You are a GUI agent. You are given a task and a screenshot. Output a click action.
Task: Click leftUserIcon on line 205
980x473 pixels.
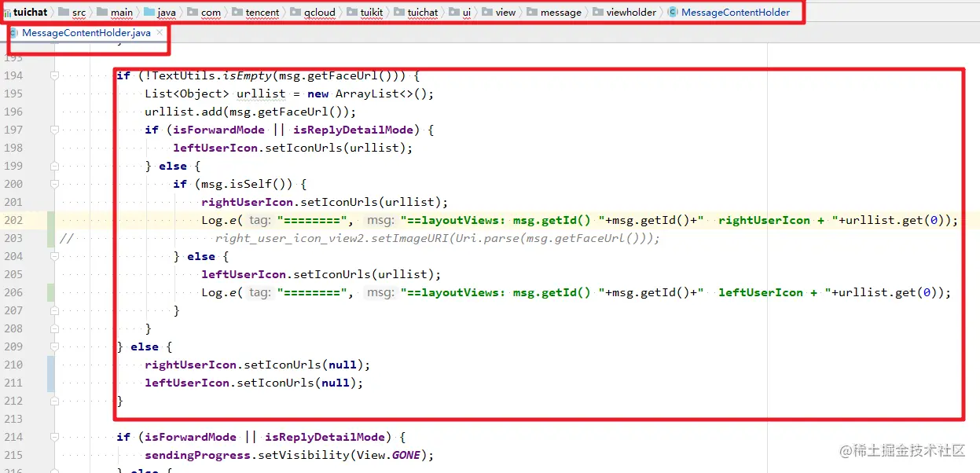click(244, 274)
